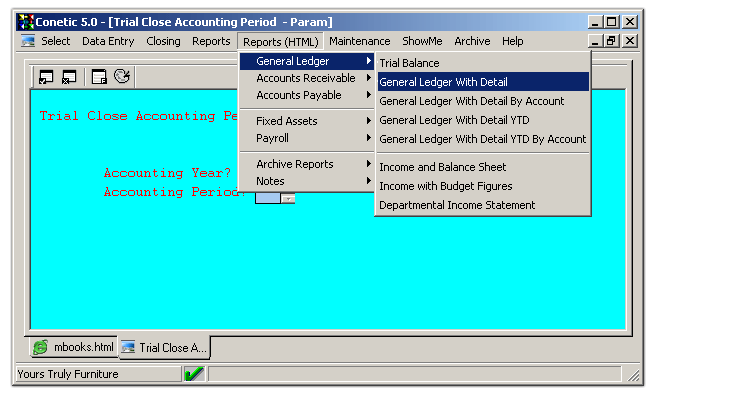Open Income and Balance Sheet report

[442, 167]
